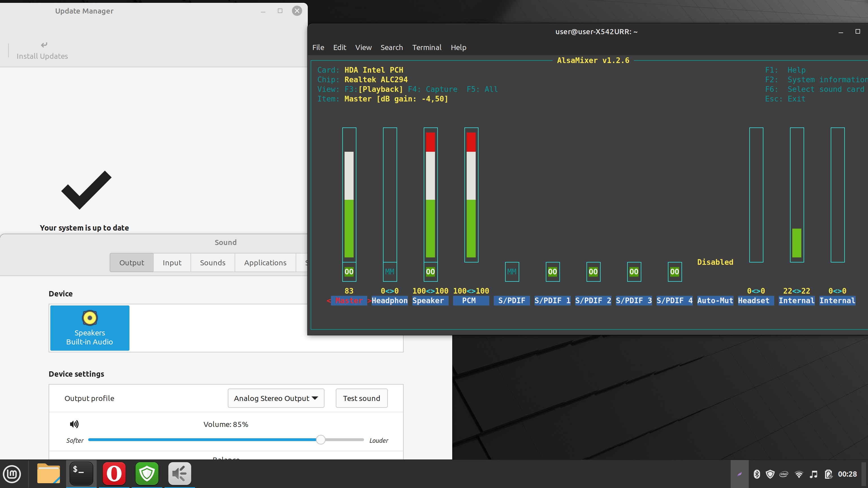Viewport: 868px width, 488px height.
Task: Minimize the terminal window
Action: [x=841, y=32]
